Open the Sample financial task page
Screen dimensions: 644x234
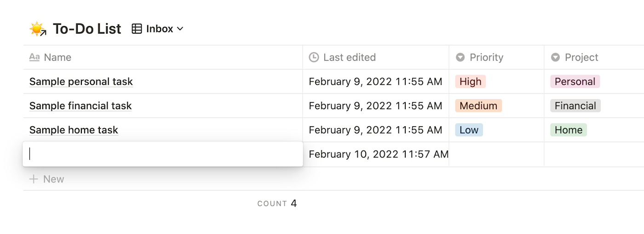click(x=80, y=106)
